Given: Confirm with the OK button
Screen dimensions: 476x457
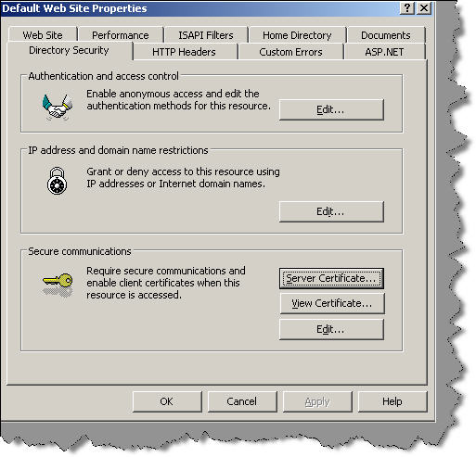Looking at the screenshot, I should [x=167, y=401].
